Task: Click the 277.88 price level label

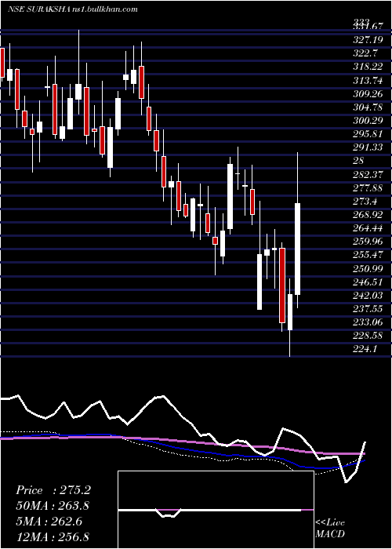Action: 369,188
